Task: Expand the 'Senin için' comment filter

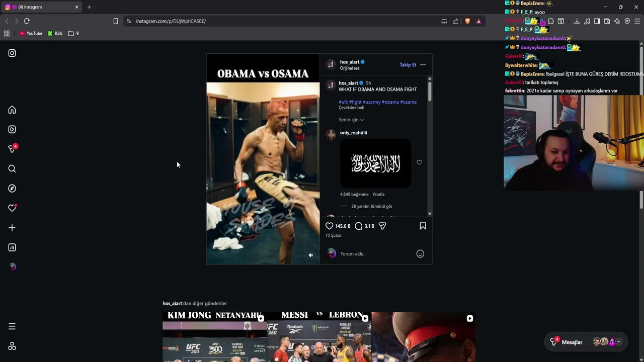Action: (x=351, y=120)
